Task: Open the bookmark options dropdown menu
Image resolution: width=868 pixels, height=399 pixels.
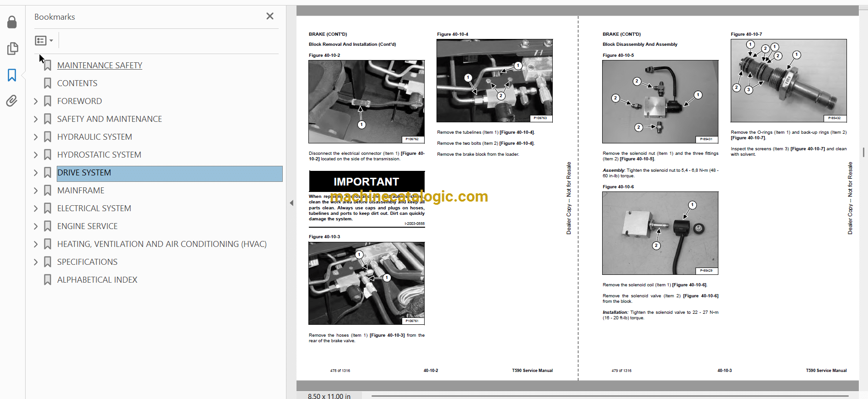Action: [x=44, y=41]
